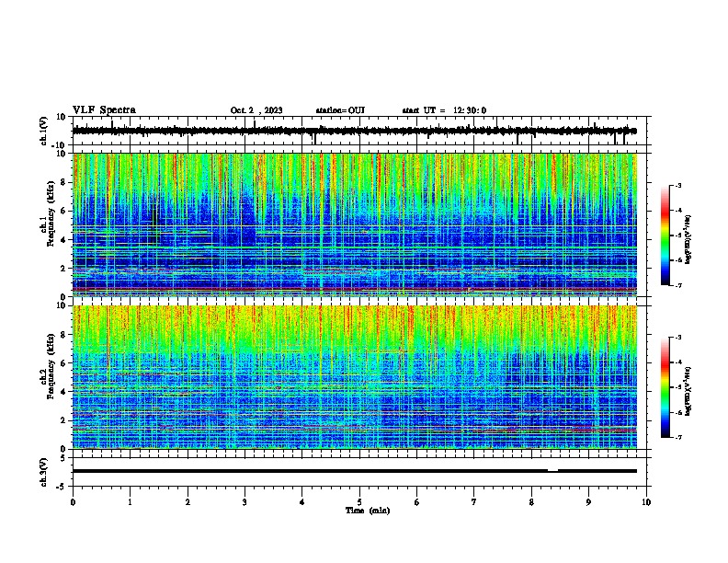Click the '-7' label on ch.2 color scale
The width and height of the screenshot is (728, 563).
[x=677, y=438]
